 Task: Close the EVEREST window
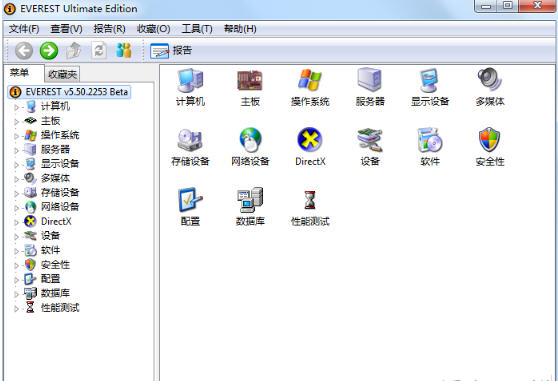(537, 6)
